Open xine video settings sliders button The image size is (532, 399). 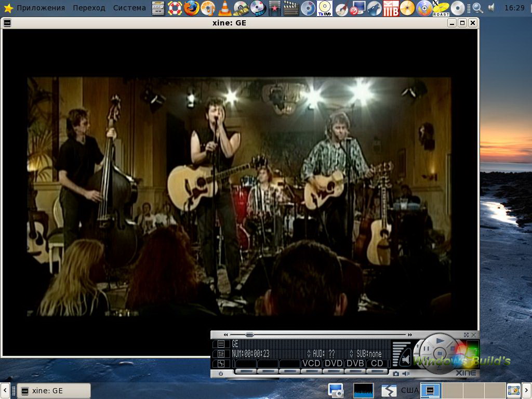pyautogui.click(x=221, y=354)
